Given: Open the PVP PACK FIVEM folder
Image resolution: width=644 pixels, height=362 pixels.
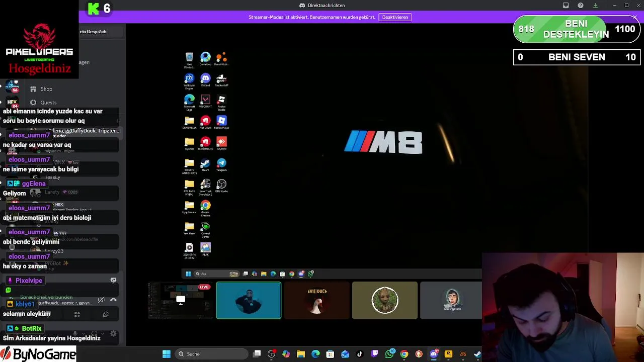Looking at the screenshot, I should tap(189, 188).
